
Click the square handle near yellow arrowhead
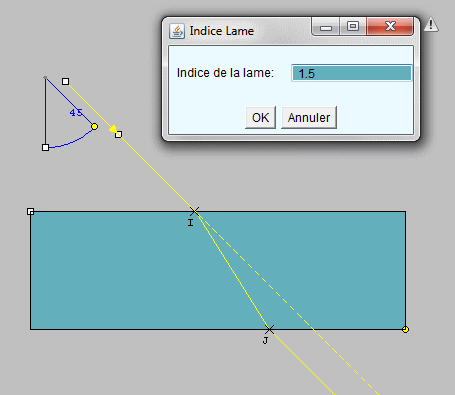[118, 134]
